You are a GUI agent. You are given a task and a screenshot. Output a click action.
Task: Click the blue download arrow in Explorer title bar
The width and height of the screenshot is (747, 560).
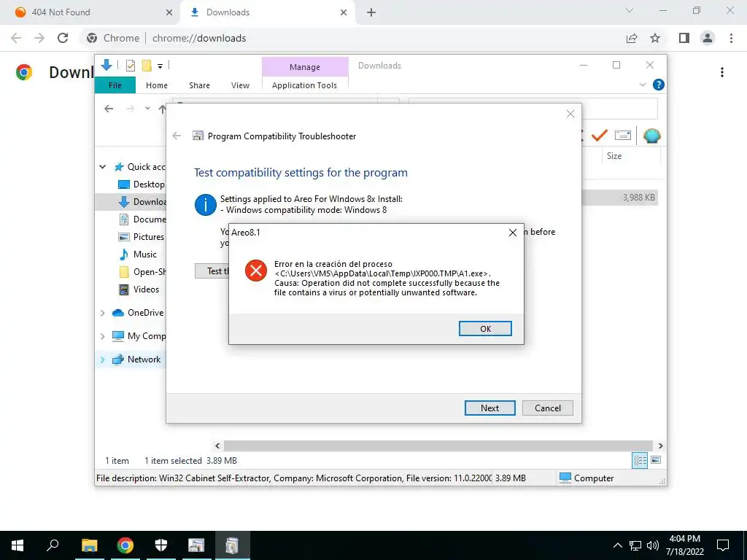coord(107,65)
